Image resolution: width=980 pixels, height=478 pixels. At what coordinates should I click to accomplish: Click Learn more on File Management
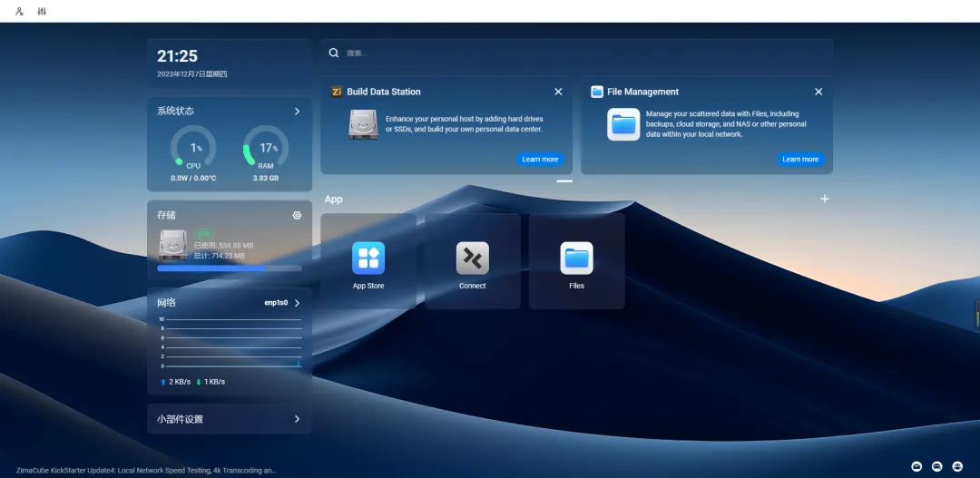pyautogui.click(x=799, y=160)
